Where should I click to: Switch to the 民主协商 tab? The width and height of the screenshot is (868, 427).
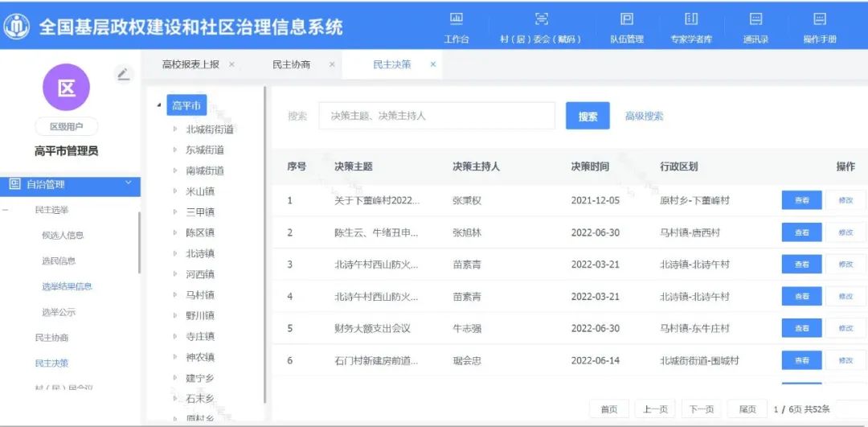click(291, 64)
